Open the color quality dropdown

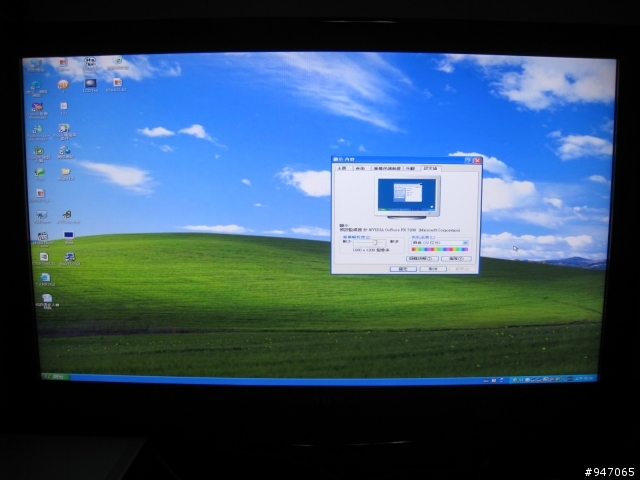pyautogui.click(x=439, y=243)
